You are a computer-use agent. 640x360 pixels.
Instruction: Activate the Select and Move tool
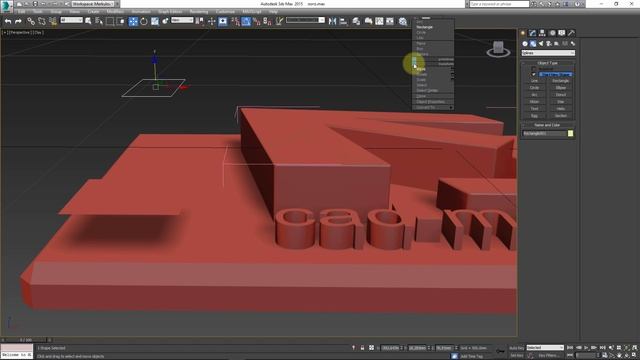click(x=133, y=21)
